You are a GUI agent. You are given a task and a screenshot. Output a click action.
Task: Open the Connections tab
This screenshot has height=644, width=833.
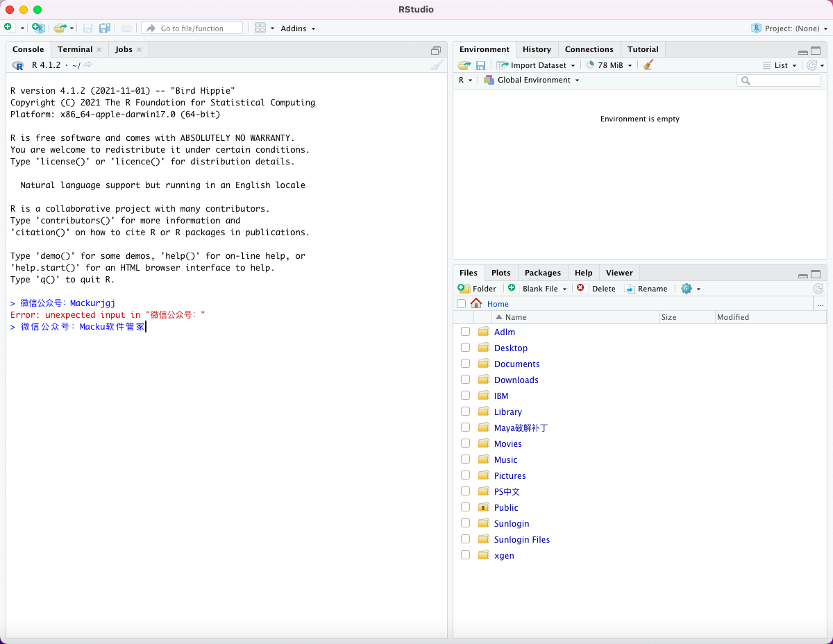coord(589,49)
